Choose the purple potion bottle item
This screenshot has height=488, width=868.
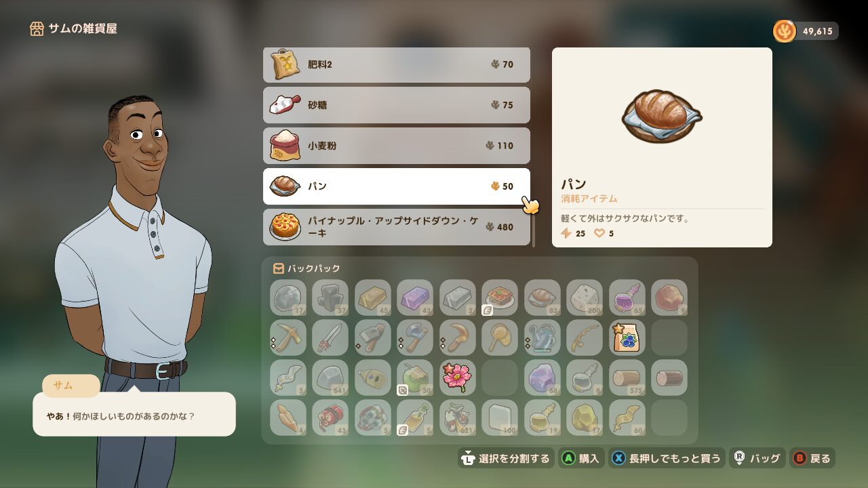627,298
